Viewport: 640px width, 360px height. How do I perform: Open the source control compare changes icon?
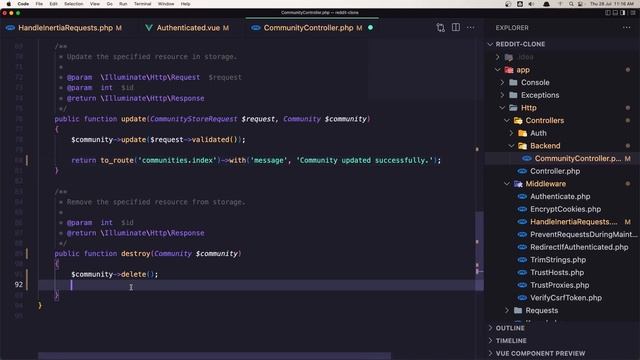440,28
